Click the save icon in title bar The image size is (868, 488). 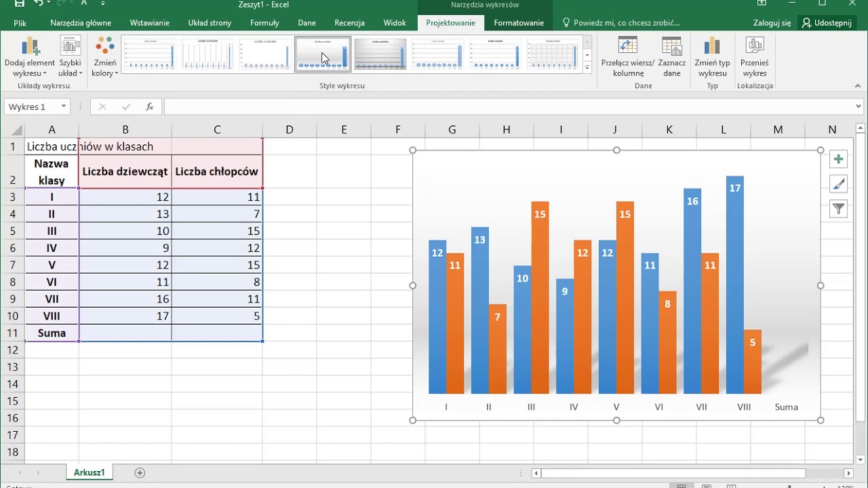click(x=20, y=4)
